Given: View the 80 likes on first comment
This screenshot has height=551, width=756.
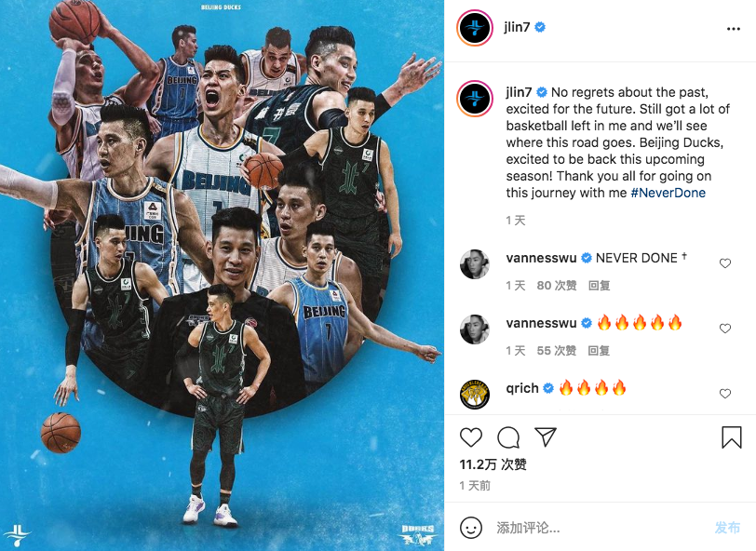Looking at the screenshot, I should [557, 286].
